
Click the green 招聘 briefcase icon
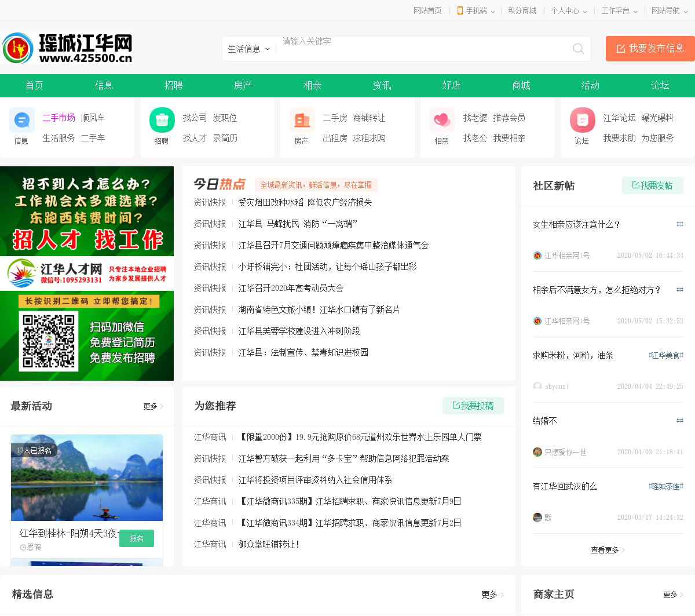[x=162, y=120]
